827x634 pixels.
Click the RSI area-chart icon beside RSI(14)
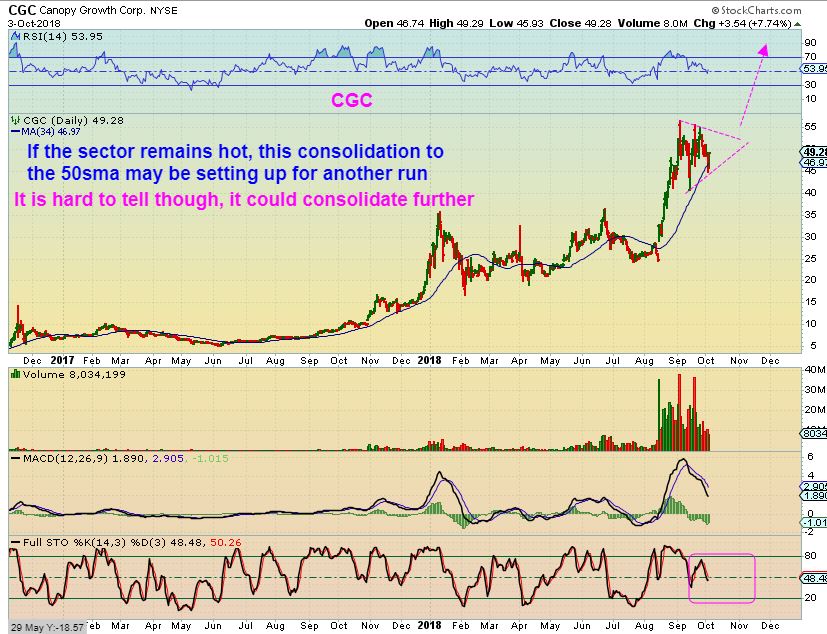[15, 36]
